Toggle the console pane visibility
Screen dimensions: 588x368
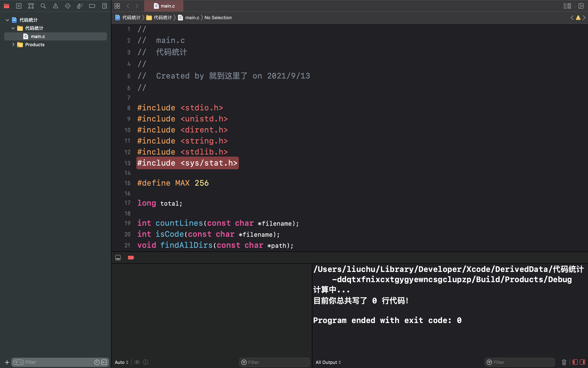[x=582, y=362]
